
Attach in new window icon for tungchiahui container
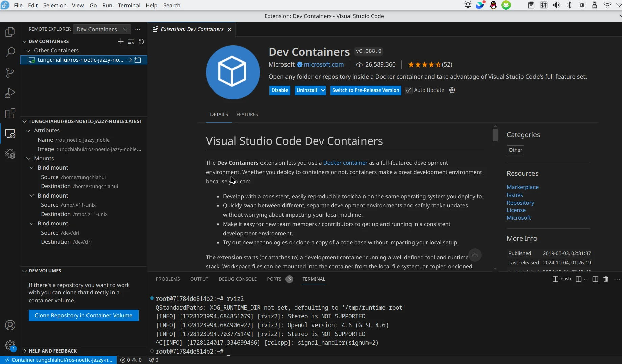point(138,60)
